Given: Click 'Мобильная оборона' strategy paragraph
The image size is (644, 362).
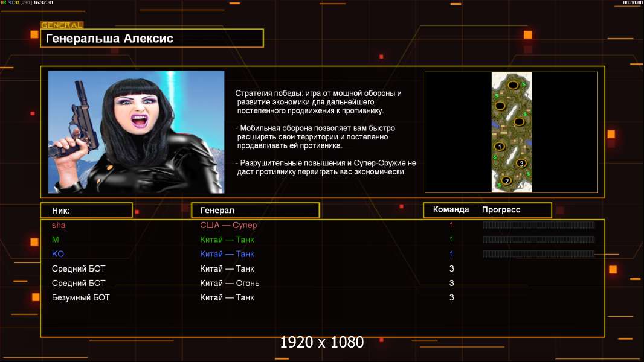Looking at the screenshot, I should (x=315, y=137).
